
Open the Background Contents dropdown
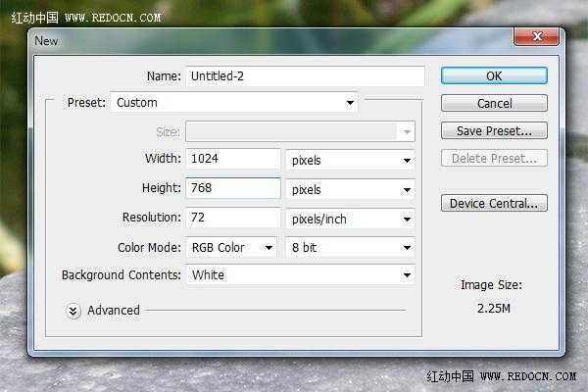(x=300, y=275)
